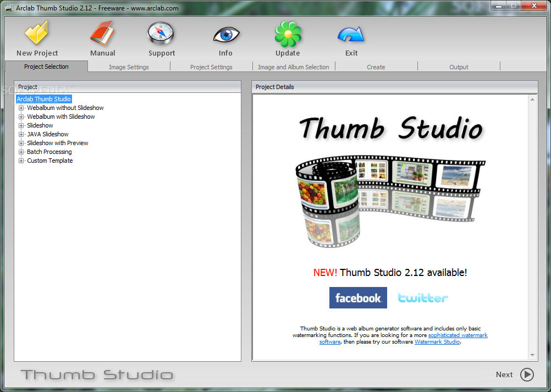The height and width of the screenshot is (392, 551).
Task: Click the Info label text
Action: coord(225,53)
